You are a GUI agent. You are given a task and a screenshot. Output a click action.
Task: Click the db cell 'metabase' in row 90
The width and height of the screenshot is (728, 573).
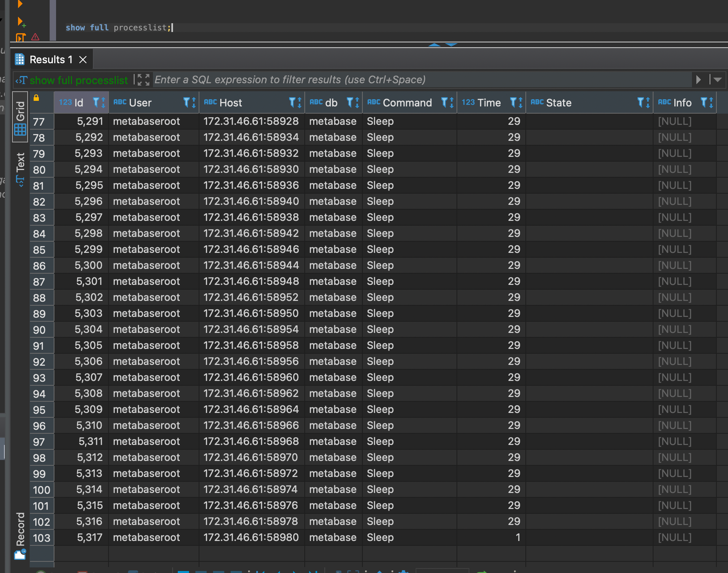[x=333, y=329]
